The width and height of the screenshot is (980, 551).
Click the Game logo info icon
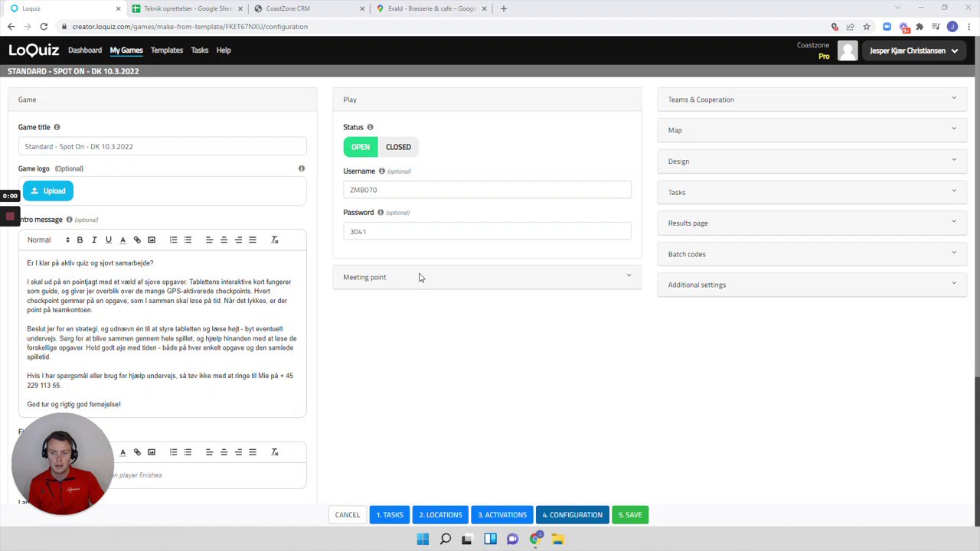point(301,168)
